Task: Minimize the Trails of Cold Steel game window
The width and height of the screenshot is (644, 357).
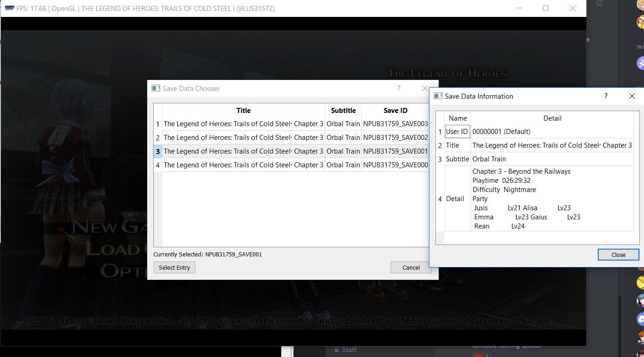Action: [519, 8]
